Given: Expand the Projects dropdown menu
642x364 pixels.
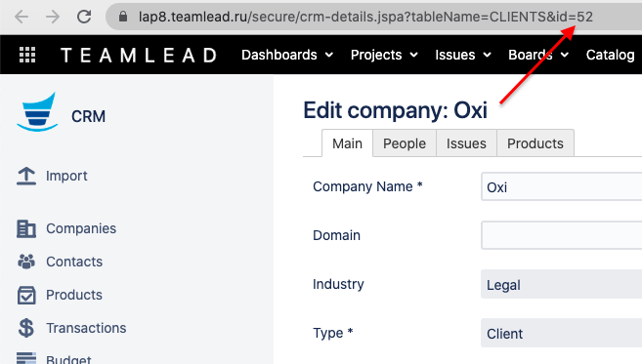Looking at the screenshot, I should [384, 55].
